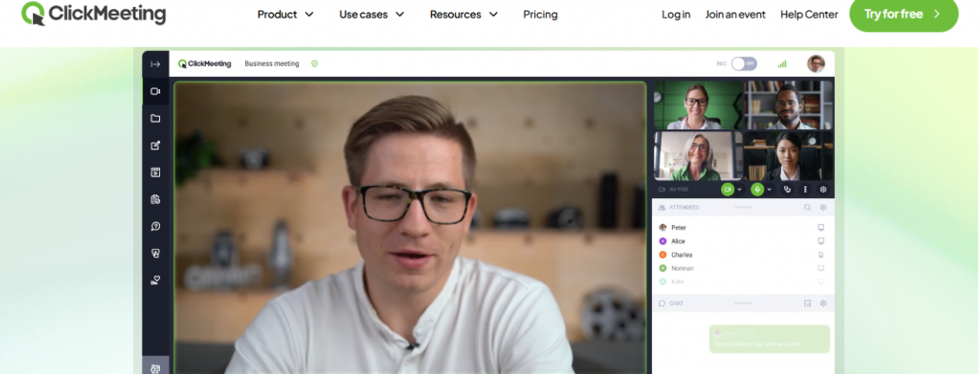Toggle the green microphone button in AV pod
980x374 pixels.
point(757,189)
